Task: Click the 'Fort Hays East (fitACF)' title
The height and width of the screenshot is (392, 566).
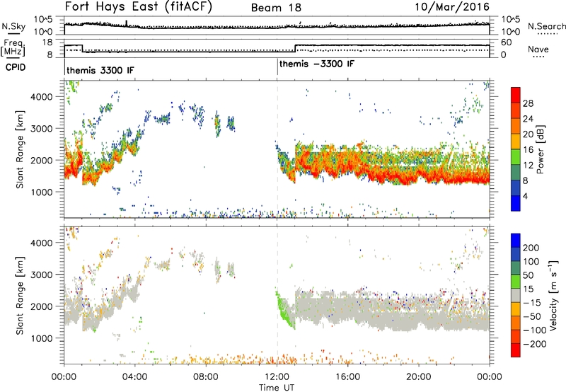Action: click(x=139, y=7)
